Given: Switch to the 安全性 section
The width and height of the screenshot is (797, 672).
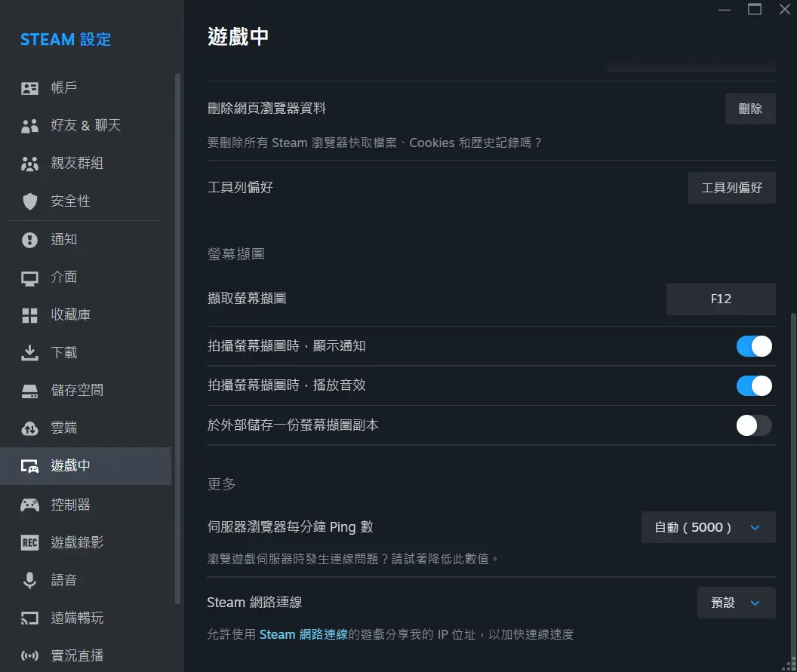Looking at the screenshot, I should pos(85,201).
